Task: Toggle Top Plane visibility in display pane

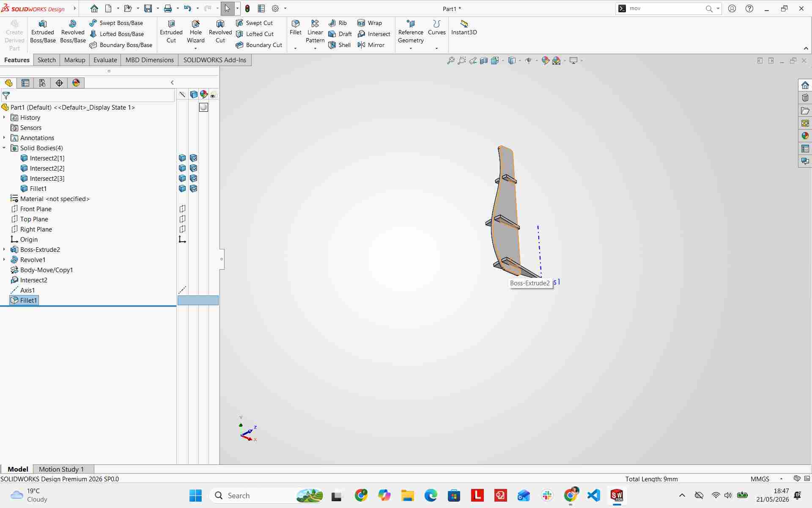Action: point(182,219)
